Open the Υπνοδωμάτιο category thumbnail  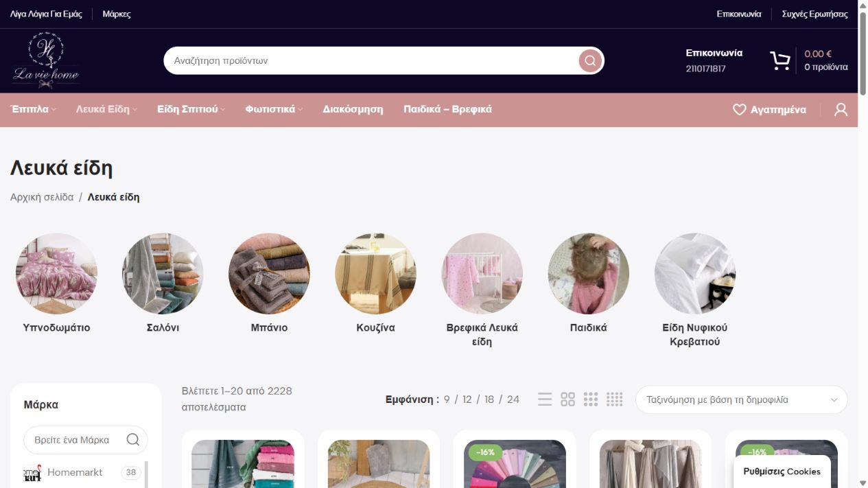[56, 273]
